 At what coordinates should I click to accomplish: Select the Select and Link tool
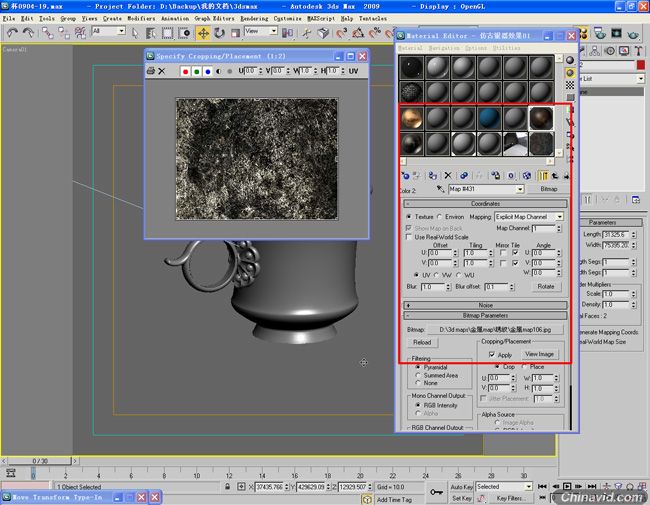point(47,33)
